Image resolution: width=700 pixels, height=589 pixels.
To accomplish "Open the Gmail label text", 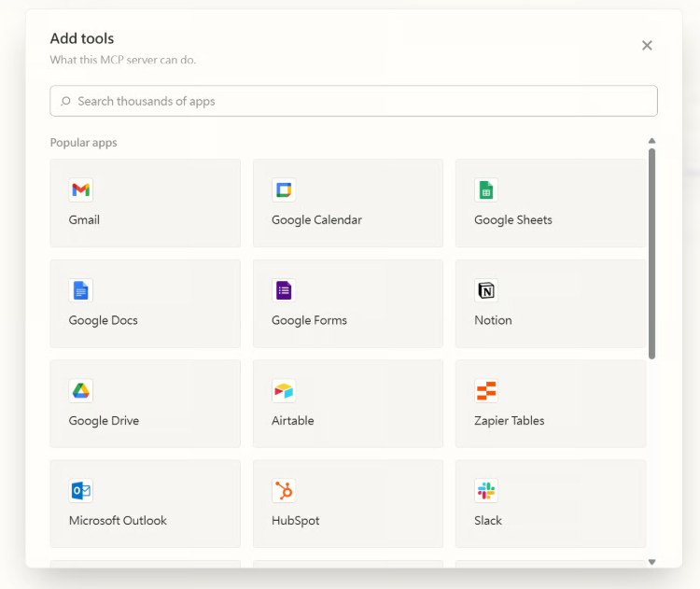I will point(84,220).
